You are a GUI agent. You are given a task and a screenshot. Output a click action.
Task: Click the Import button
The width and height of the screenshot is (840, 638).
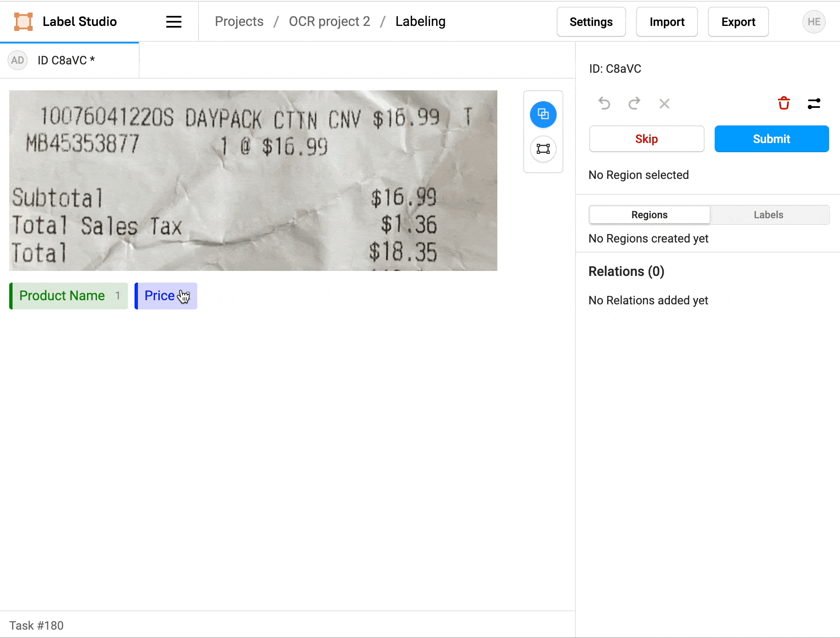[x=667, y=22]
